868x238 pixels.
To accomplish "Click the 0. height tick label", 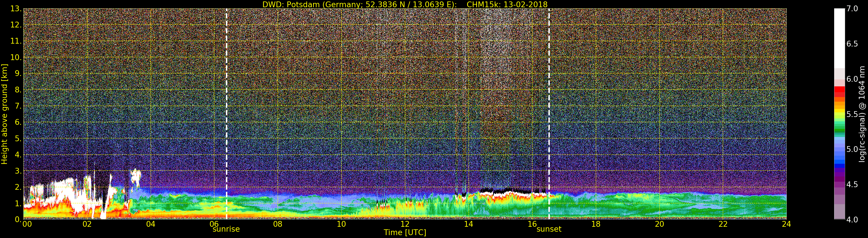I will [x=18, y=220].
